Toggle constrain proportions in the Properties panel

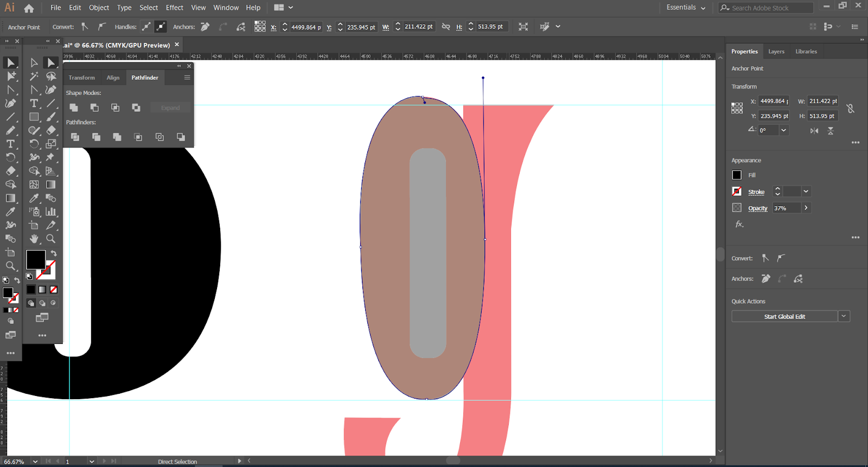coord(851,108)
